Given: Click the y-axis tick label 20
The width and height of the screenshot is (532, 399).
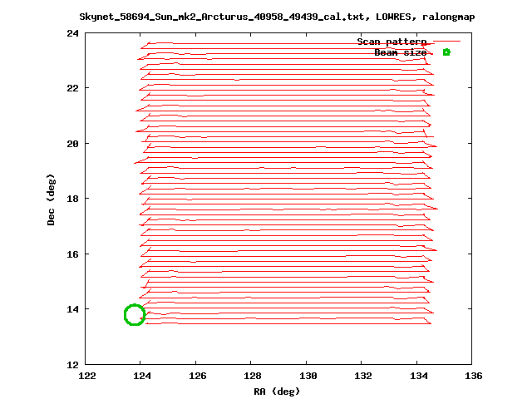Looking at the screenshot, I should 72,144.
